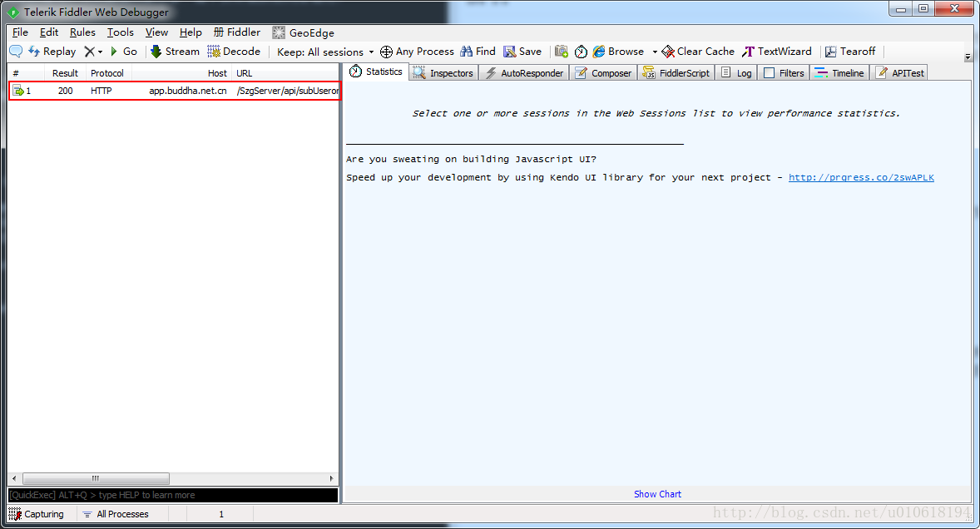Open the Help menu
Image resolution: width=980 pixels, height=529 pixels.
[x=191, y=32]
